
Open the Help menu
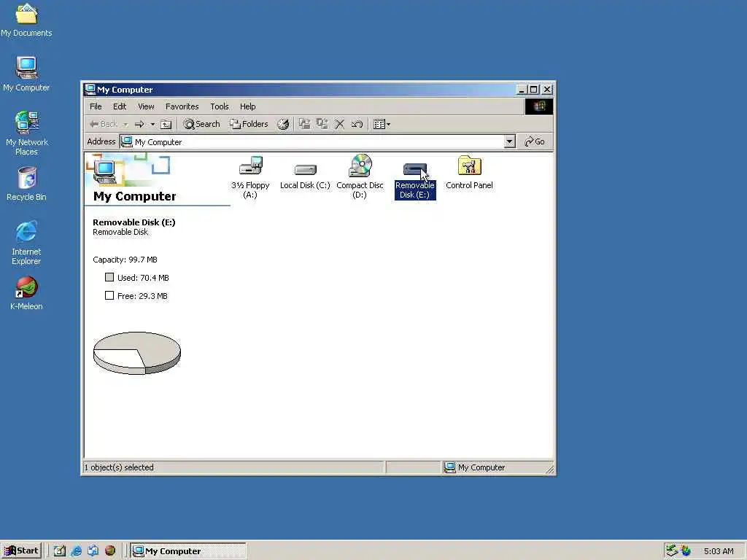(248, 106)
